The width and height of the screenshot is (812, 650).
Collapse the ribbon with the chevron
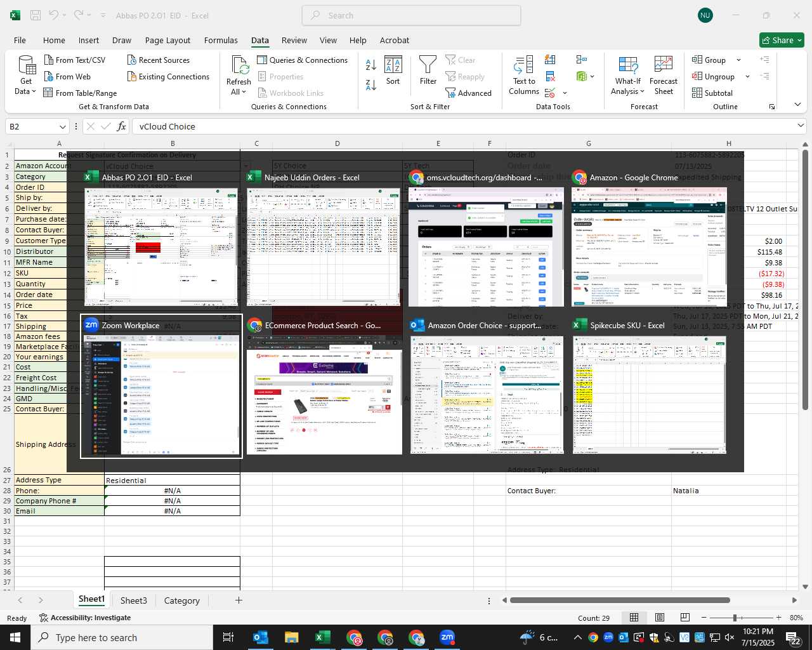tap(797, 105)
